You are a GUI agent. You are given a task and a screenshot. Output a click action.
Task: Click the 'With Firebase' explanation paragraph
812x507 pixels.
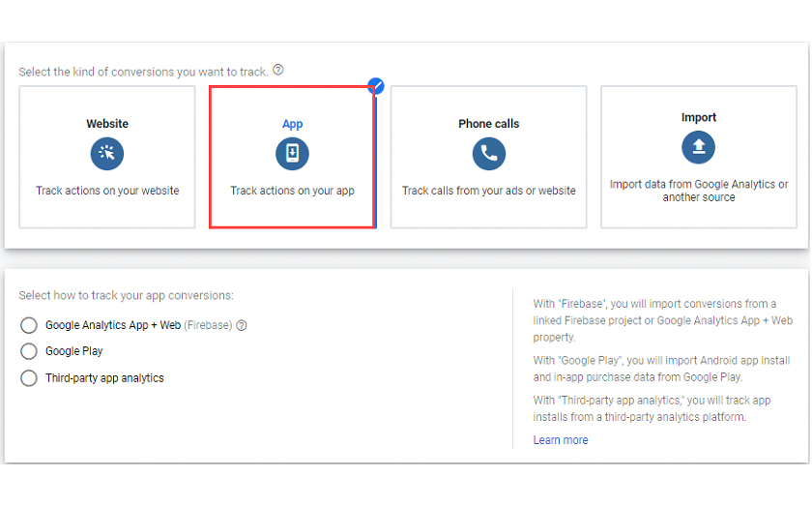pos(663,320)
